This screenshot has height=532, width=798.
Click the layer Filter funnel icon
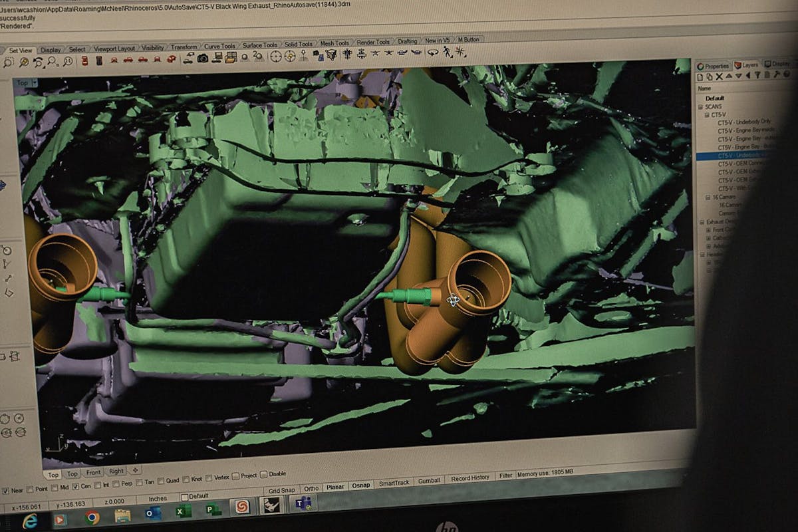coord(757,76)
